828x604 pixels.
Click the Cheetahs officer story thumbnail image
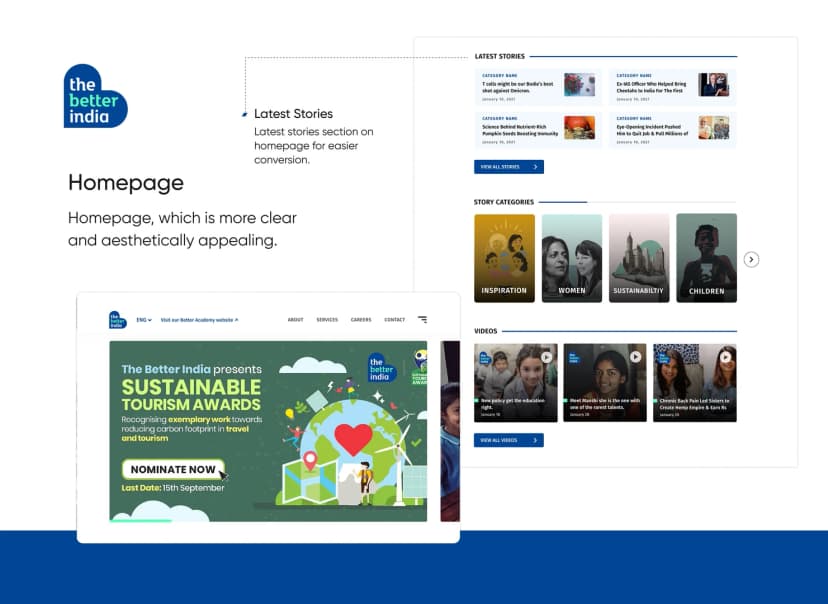(713, 84)
